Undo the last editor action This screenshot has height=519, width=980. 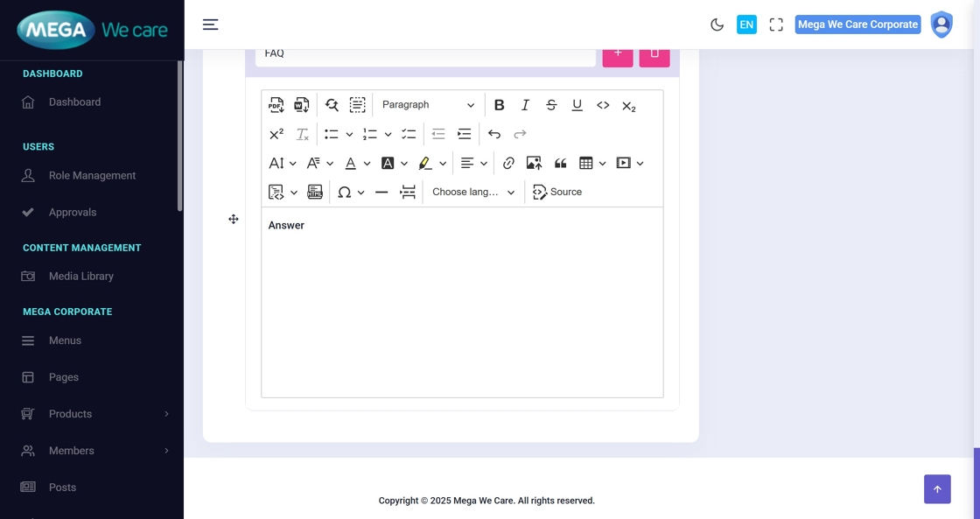point(494,134)
